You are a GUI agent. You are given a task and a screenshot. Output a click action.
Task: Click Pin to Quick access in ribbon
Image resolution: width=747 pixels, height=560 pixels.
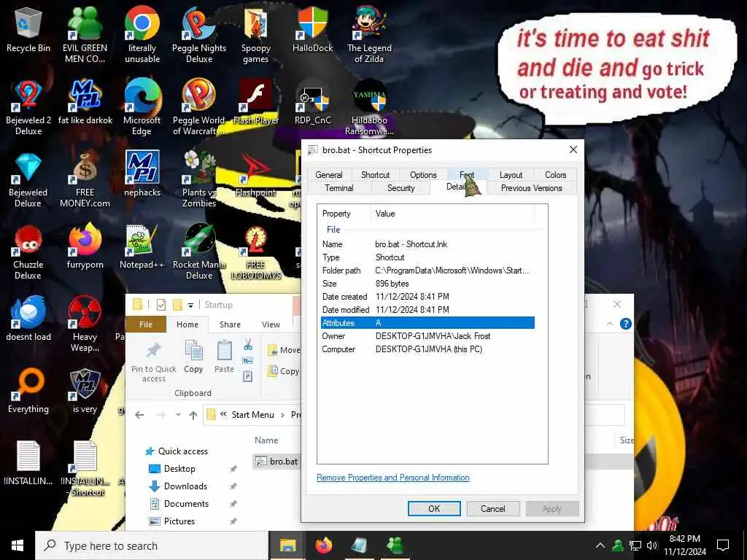(153, 361)
